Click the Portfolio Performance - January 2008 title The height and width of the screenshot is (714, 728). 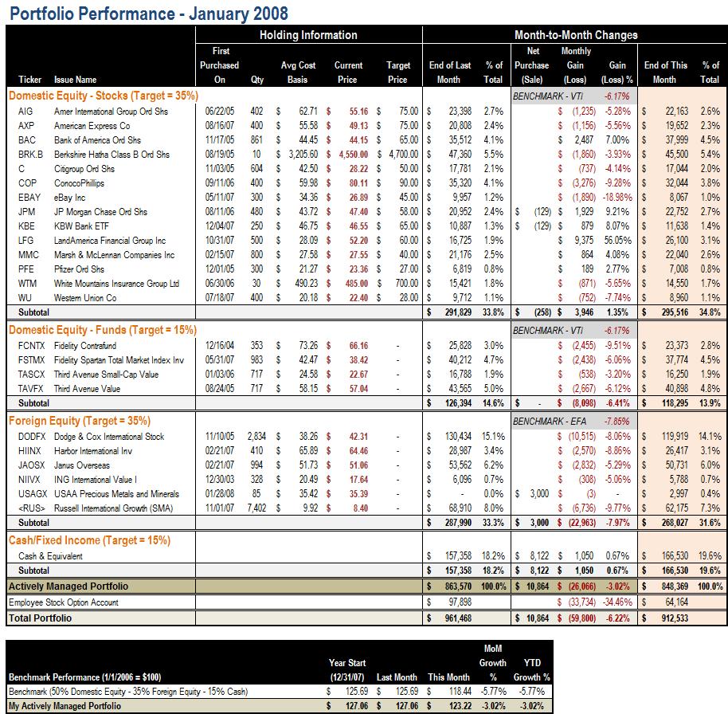tap(147, 14)
